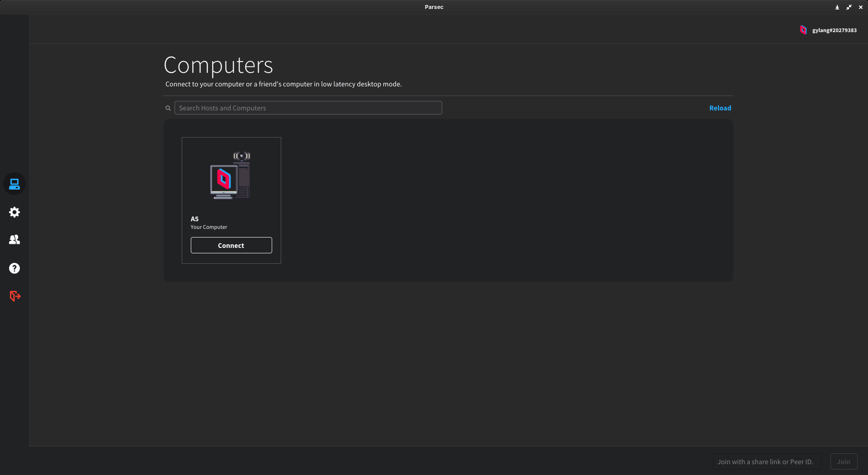Reload the computers list
Viewport: 868px width, 475px height.
[720, 108]
